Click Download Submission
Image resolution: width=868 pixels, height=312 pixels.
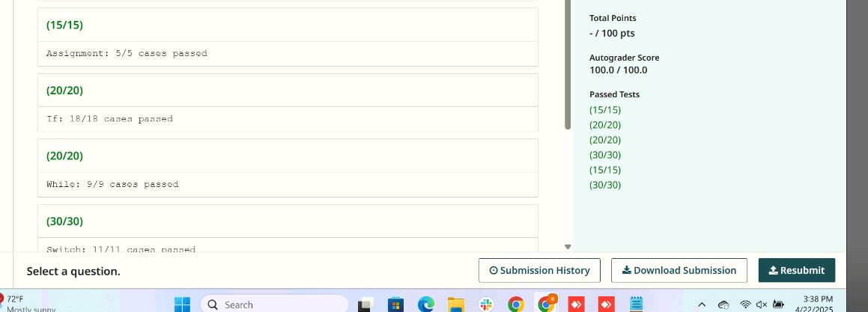point(679,270)
